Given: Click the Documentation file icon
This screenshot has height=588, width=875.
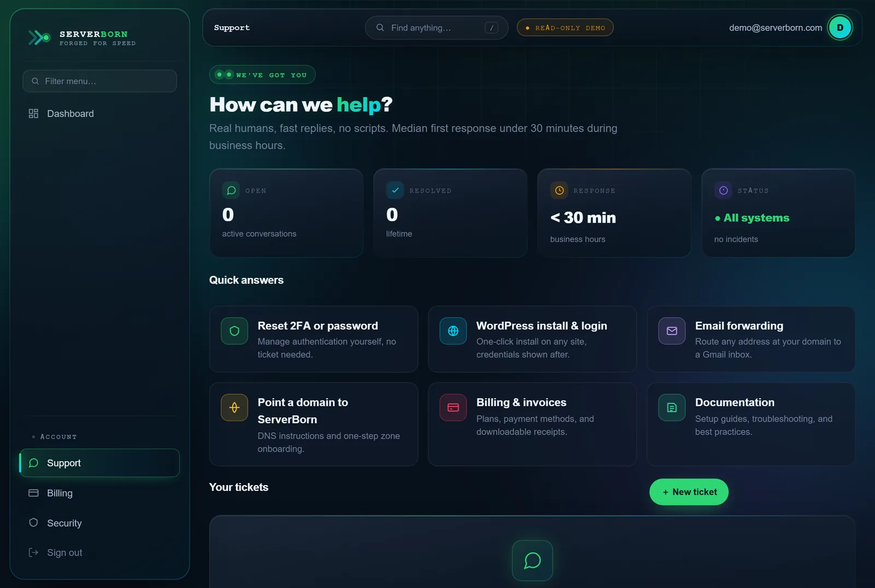Looking at the screenshot, I should coord(672,407).
